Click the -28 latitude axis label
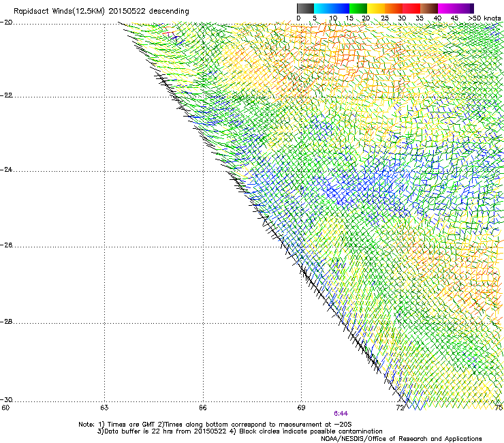504x443 pixels. (6, 322)
